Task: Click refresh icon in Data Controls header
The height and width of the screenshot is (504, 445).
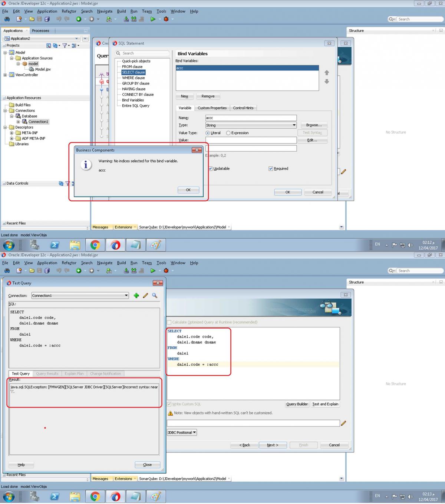Action: click(61, 184)
